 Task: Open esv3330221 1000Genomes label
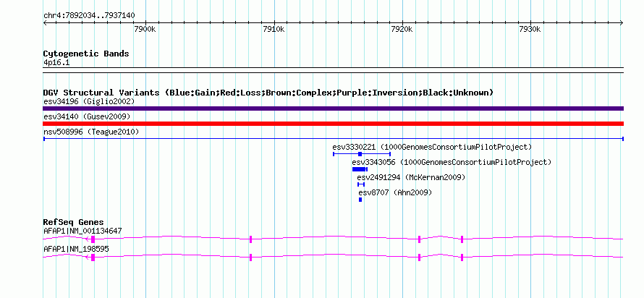tap(432, 147)
